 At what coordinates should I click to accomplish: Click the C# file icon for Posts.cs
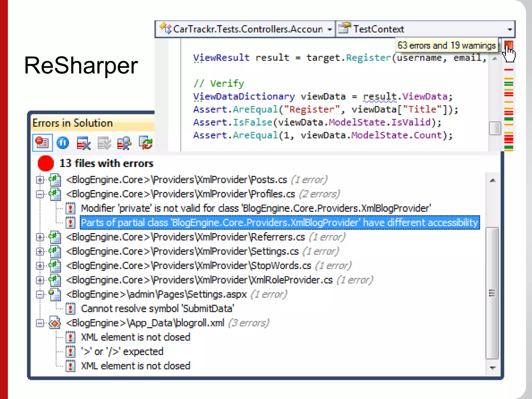(55, 180)
